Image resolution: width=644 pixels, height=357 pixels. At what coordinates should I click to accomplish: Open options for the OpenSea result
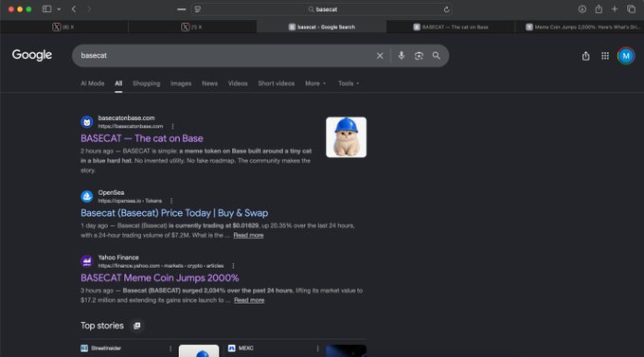tap(171, 201)
